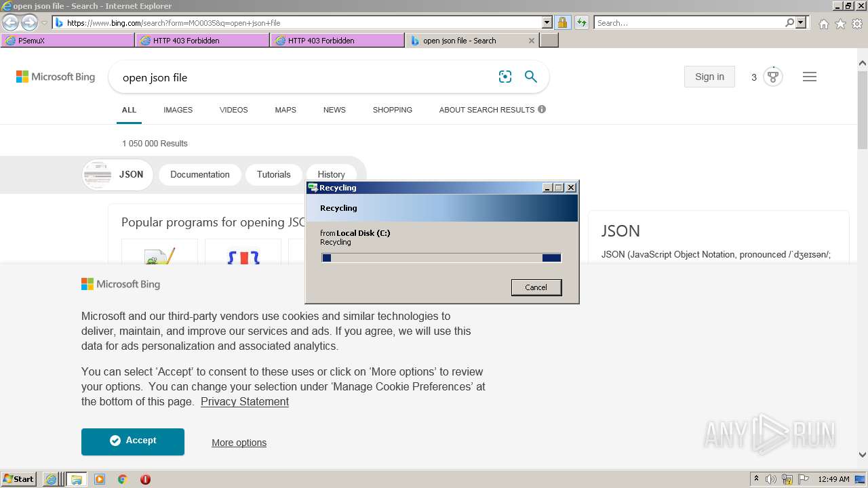Click the visual search camera icon
The height and width of the screenshot is (488, 868).
point(505,77)
